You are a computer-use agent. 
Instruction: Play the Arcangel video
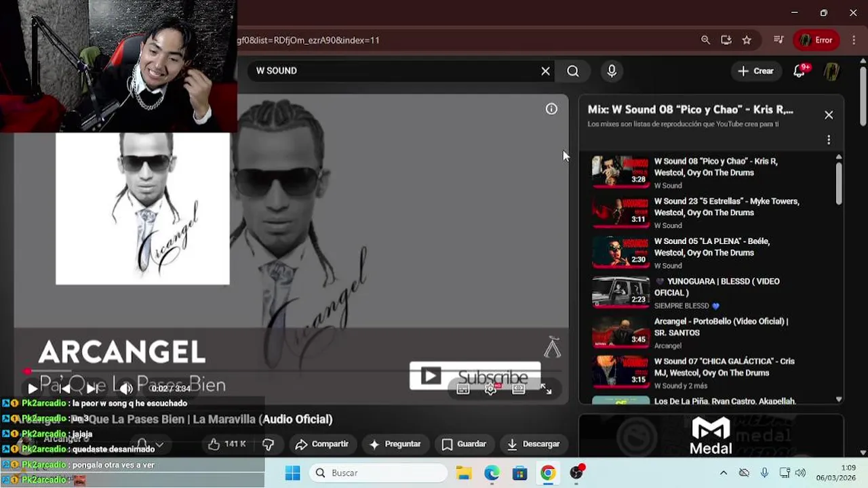33,388
